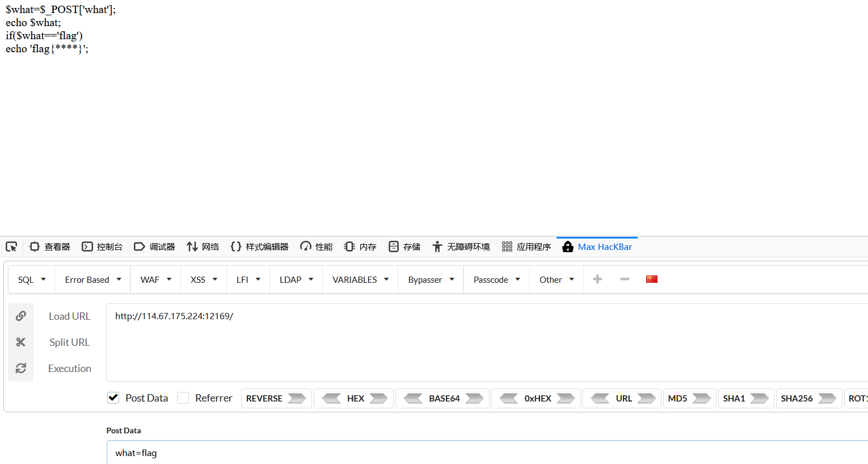Viewport: 868px width, 464px height.
Task: Click the MD5 hash button
Action: (689, 398)
